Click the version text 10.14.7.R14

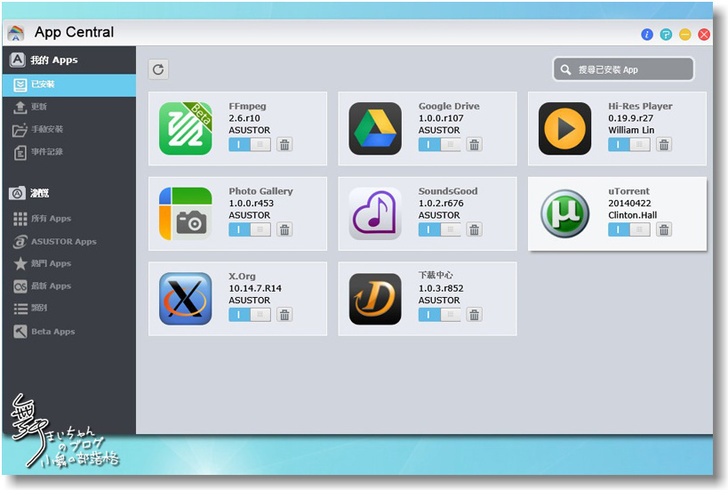255,288
